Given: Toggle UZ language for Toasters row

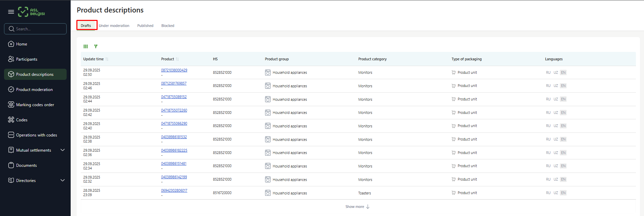Looking at the screenshot, I should pyautogui.click(x=556, y=193).
